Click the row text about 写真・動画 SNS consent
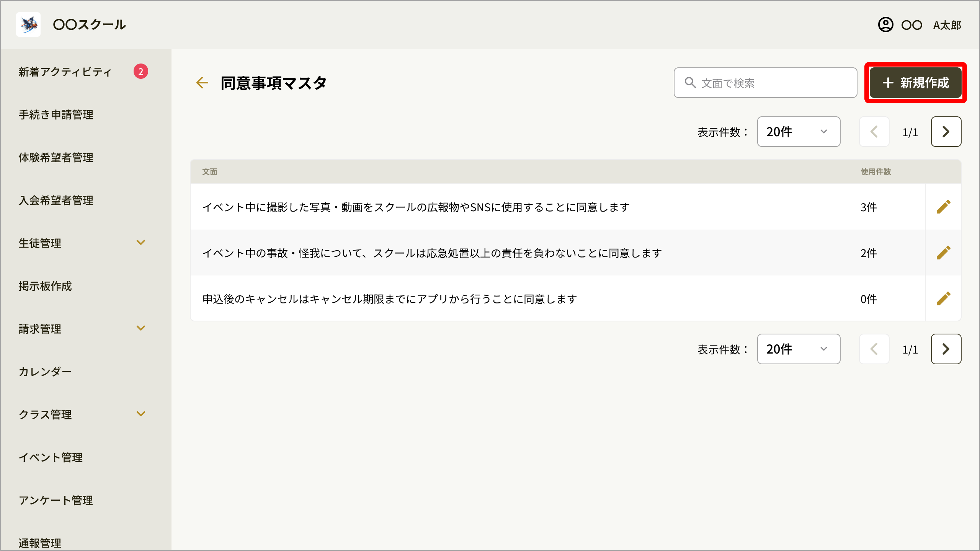 (x=416, y=207)
